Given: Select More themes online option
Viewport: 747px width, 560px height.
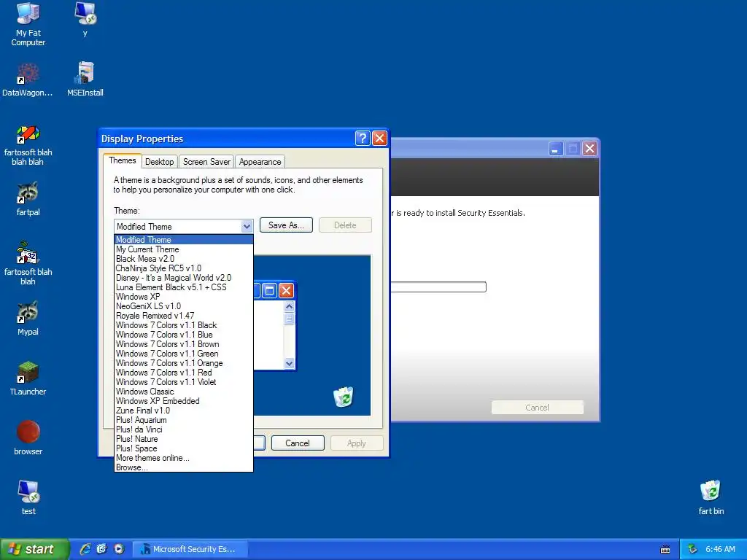Looking at the screenshot, I should (184, 458).
